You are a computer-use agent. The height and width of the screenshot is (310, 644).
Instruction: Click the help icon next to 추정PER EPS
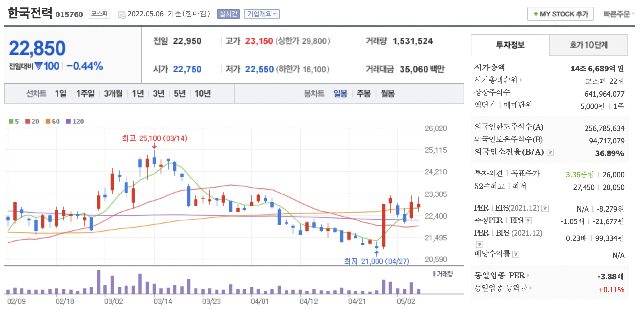[528, 221]
